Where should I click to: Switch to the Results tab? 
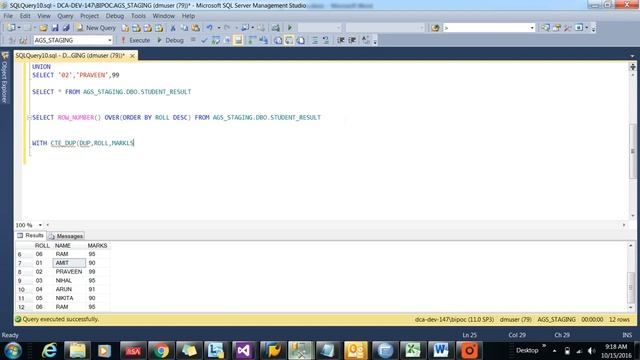(x=30, y=236)
